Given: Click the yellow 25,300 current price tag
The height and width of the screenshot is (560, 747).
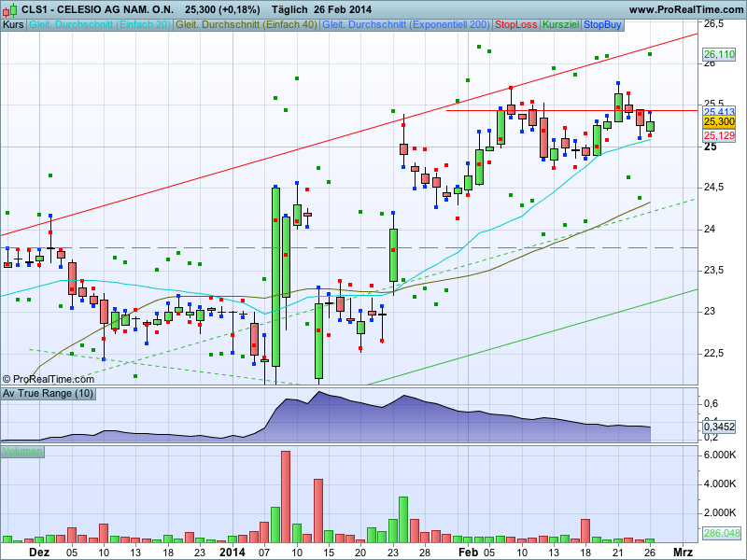Looking at the screenshot, I should tap(718, 122).
